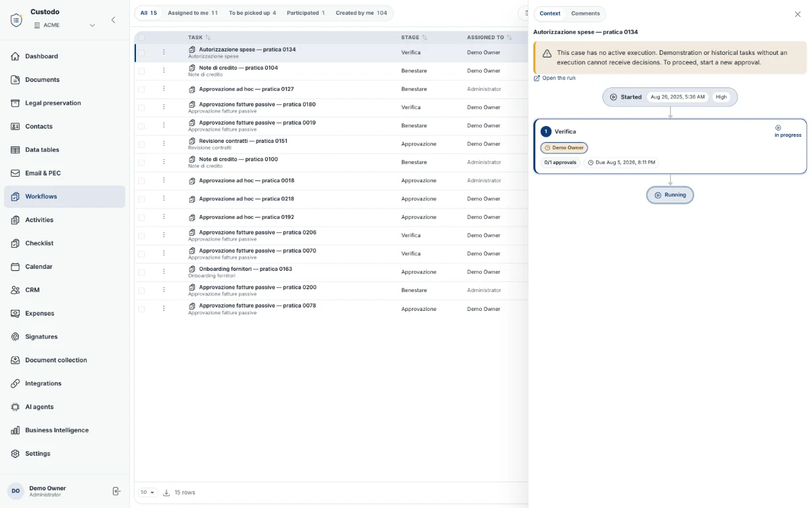Viewport: 812px width, 508px height.
Task: Open task Approvazione fatture passive — pratica 0078
Action: 257,305
